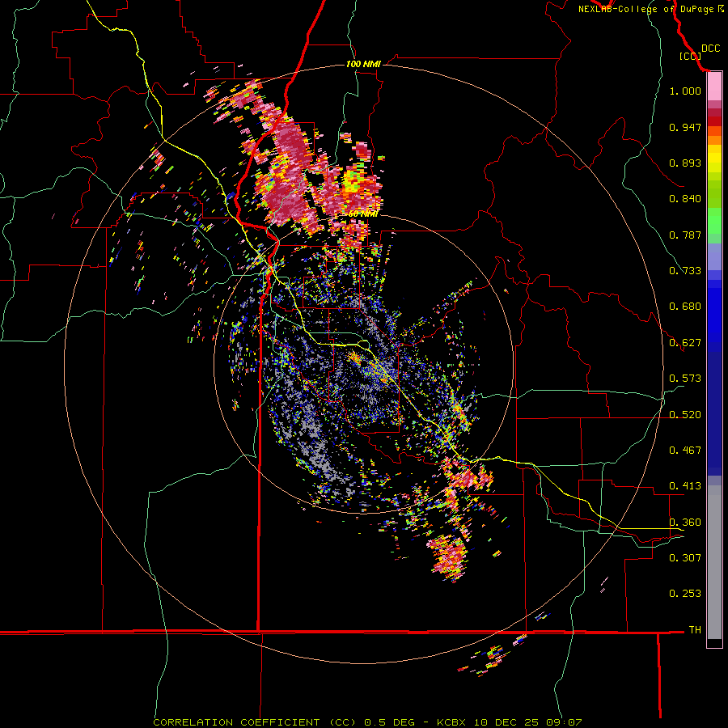Select the 0.573 scale value
This screenshot has width=728, height=728.
[x=685, y=379]
